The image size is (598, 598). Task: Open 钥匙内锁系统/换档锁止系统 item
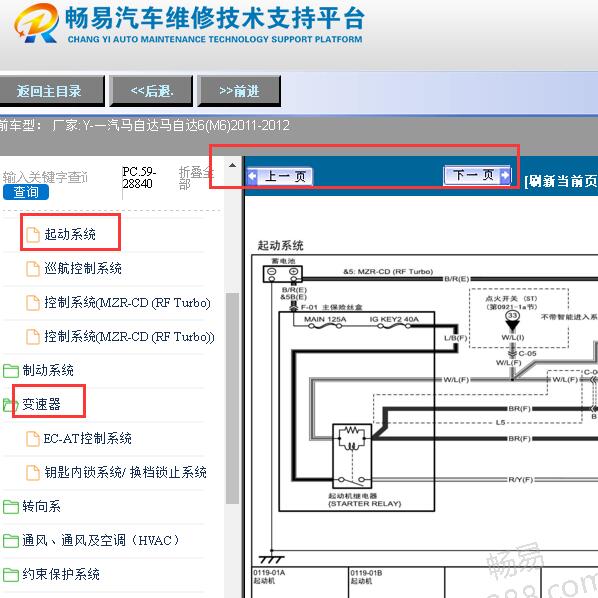pos(125,473)
